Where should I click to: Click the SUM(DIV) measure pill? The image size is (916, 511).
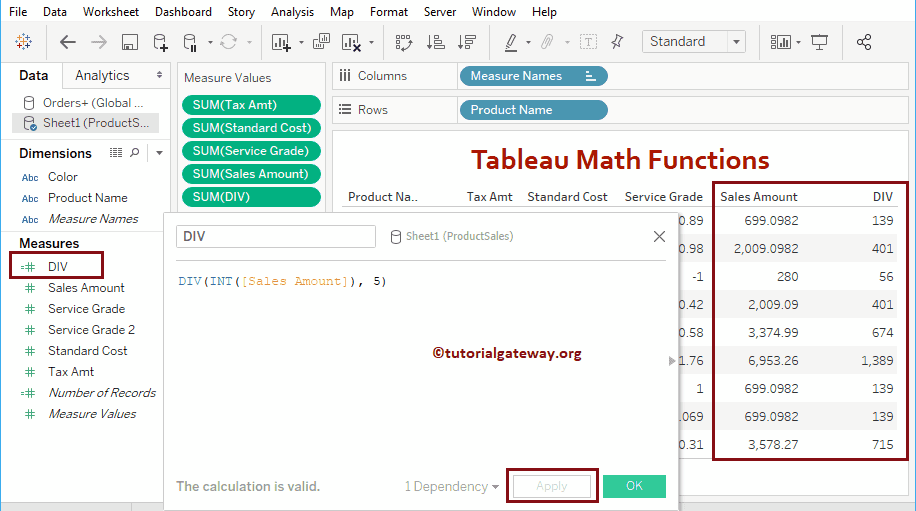point(251,197)
